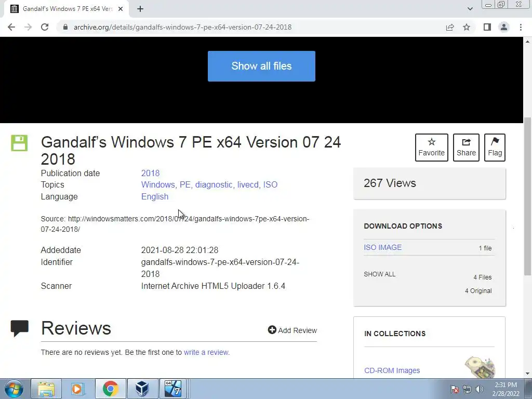This screenshot has width=532, height=399.
Task: Open the CD-ROM Images collection link
Action: coord(392,370)
